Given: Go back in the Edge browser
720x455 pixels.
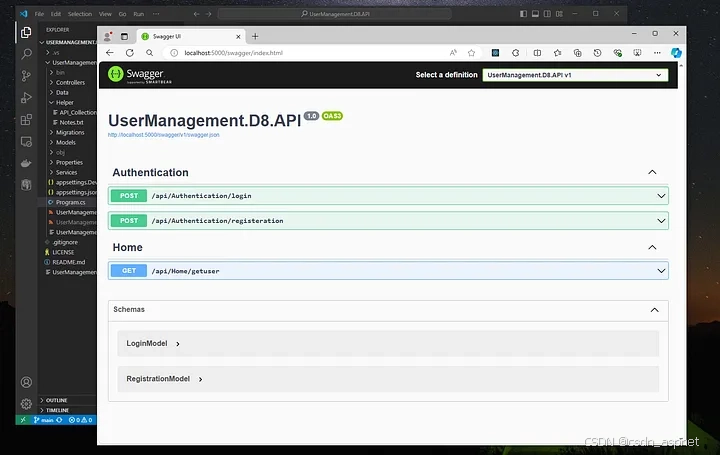Looking at the screenshot, I should [x=109, y=53].
